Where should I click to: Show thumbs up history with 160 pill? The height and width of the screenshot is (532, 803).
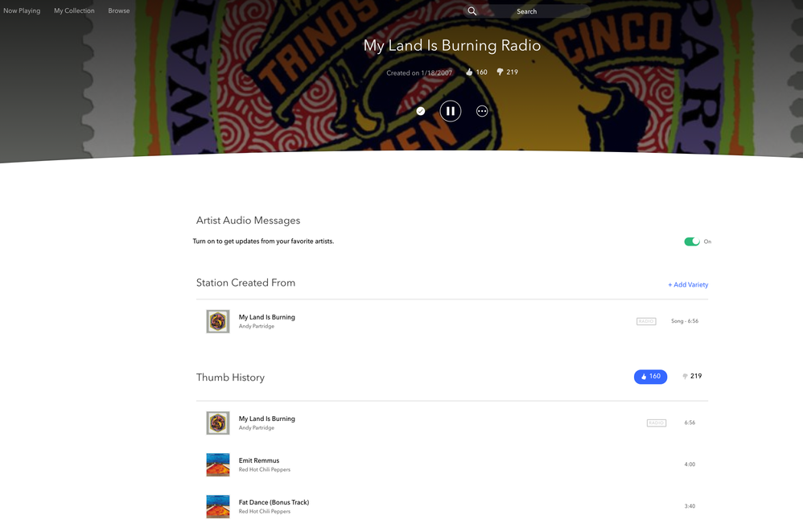[650, 377]
